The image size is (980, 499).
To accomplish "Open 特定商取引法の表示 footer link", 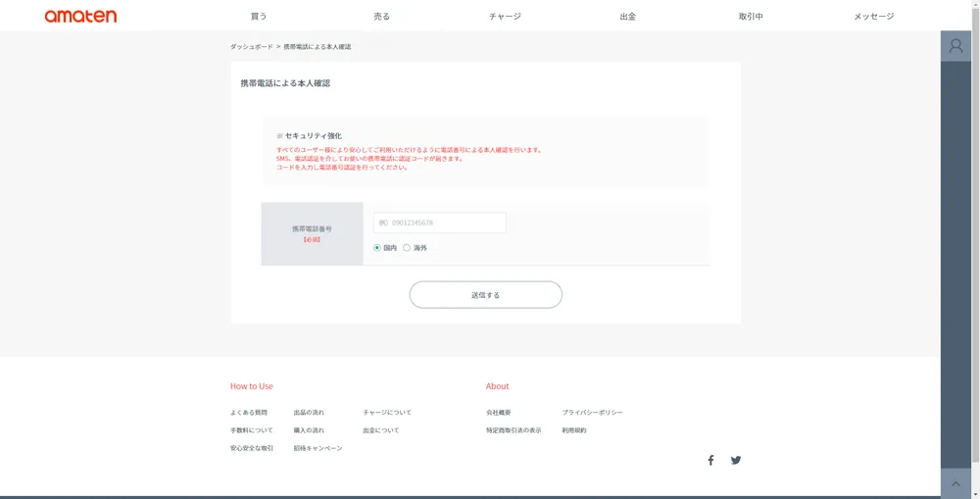I will pyautogui.click(x=514, y=430).
